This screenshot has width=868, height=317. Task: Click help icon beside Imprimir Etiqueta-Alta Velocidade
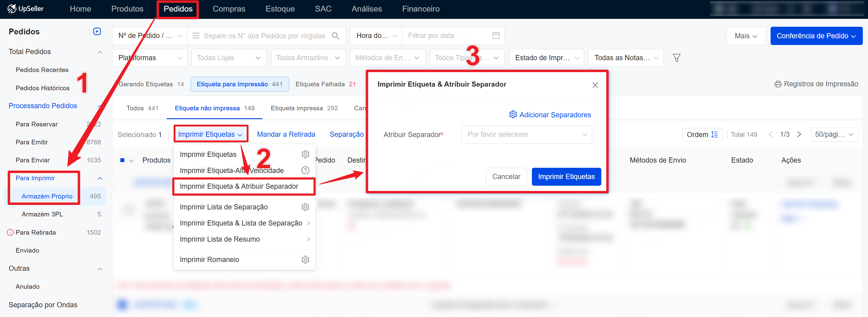(x=305, y=170)
